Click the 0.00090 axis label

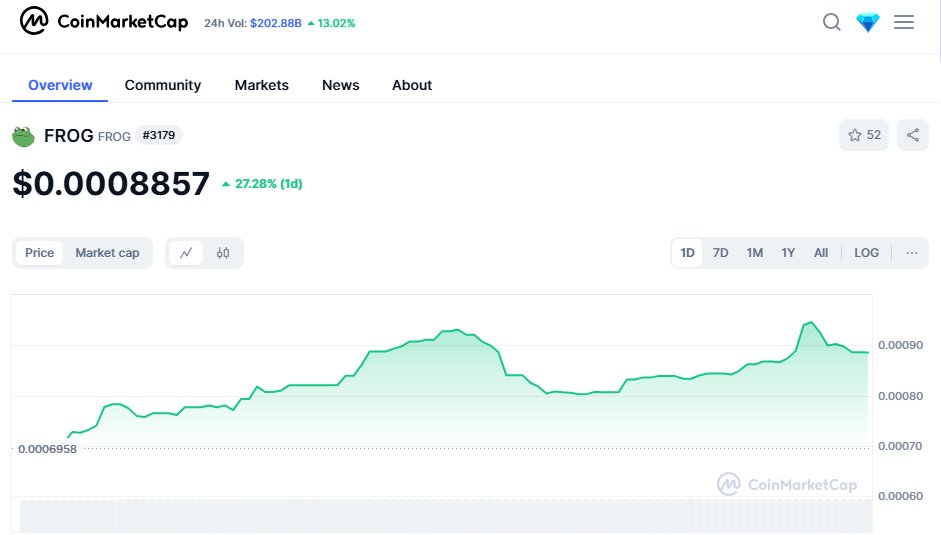[900, 345]
